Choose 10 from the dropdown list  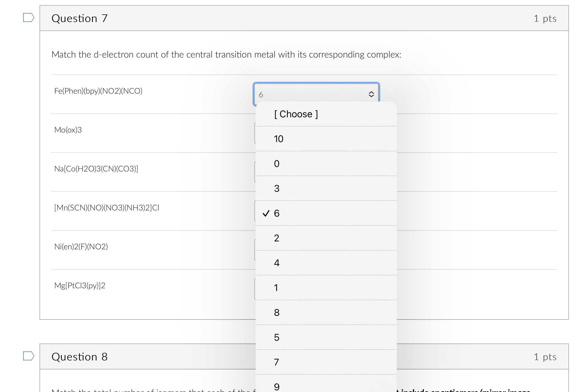[279, 139]
